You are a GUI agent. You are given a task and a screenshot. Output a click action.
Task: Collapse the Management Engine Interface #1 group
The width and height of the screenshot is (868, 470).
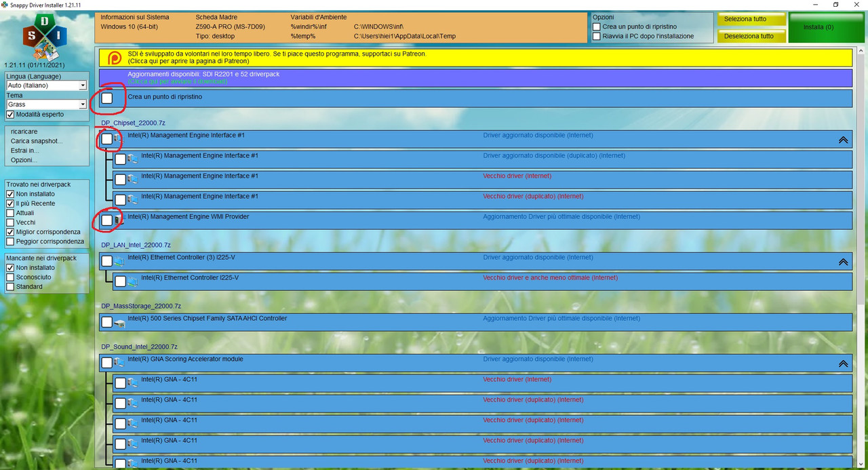[x=843, y=140]
